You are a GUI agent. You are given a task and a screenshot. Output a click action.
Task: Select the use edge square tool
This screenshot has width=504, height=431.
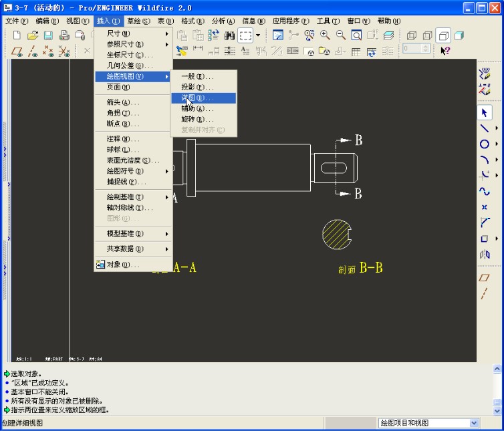point(485,239)
